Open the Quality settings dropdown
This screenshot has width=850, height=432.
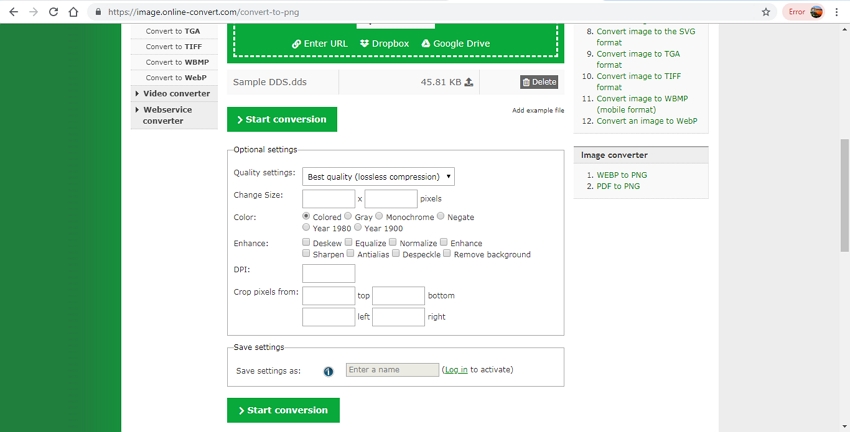(379, 177)
